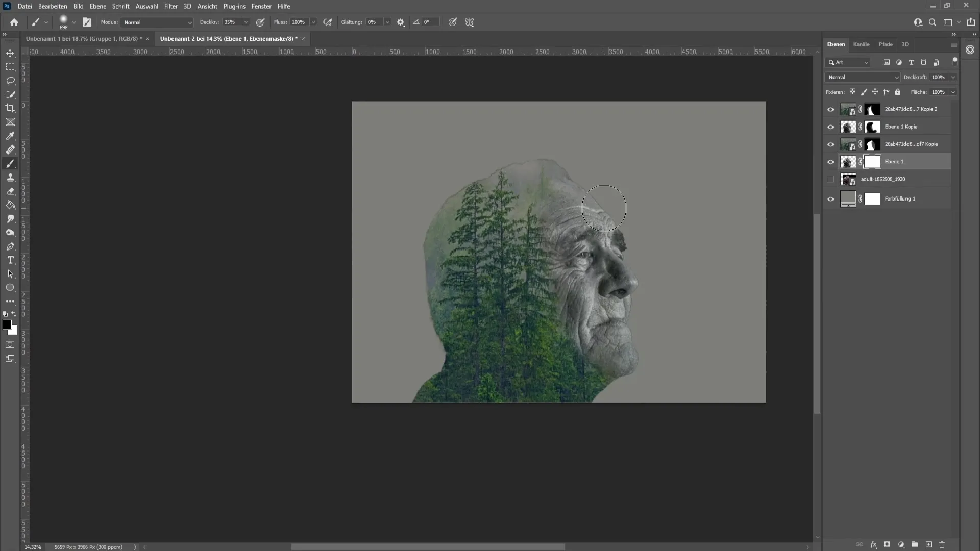The image size is (980, 551).
Task: Select the Move tool
Action: 10,53
